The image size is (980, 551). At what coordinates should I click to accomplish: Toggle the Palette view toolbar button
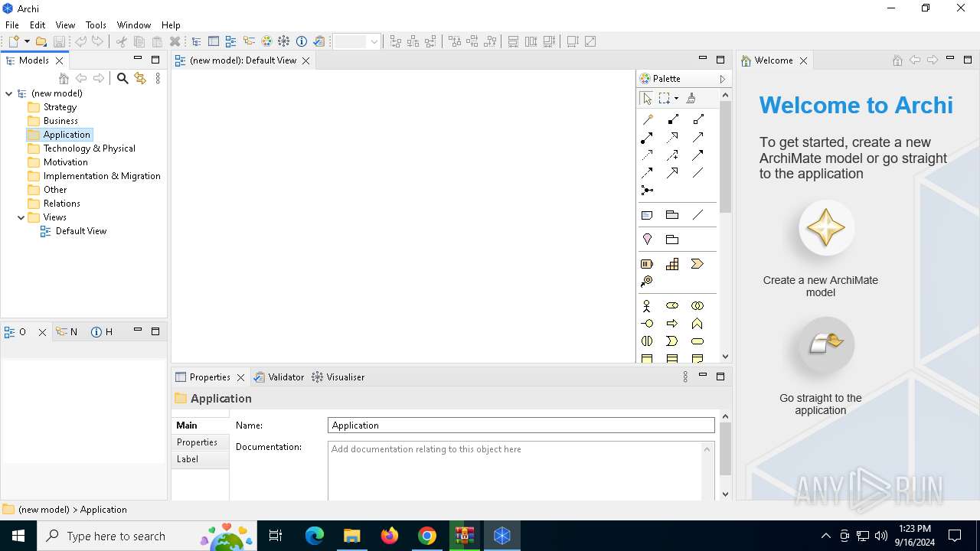pos(266,41)
